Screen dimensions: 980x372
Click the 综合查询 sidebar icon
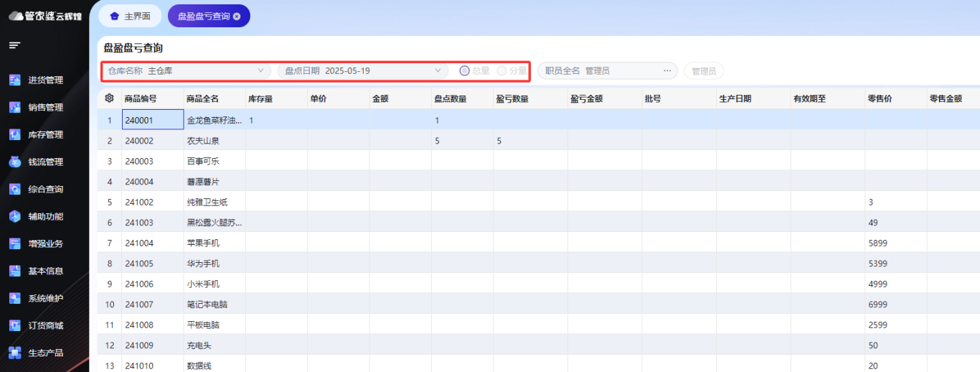pos(14,190)
